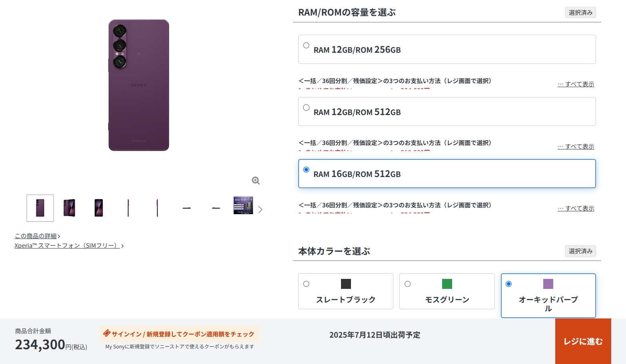626x364 pixels.
Task: Expand すべて表示 under 12GB/512GB option
Action: click(576, 146)
